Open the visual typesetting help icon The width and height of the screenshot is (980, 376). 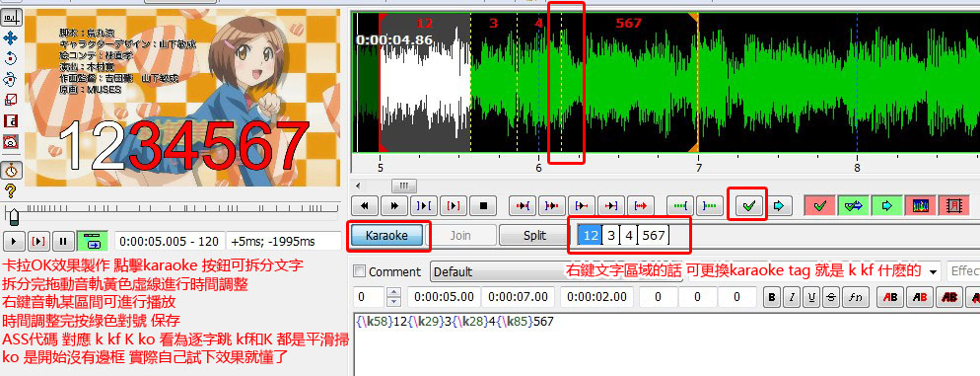pyautogui.click(x=10, y=191)
